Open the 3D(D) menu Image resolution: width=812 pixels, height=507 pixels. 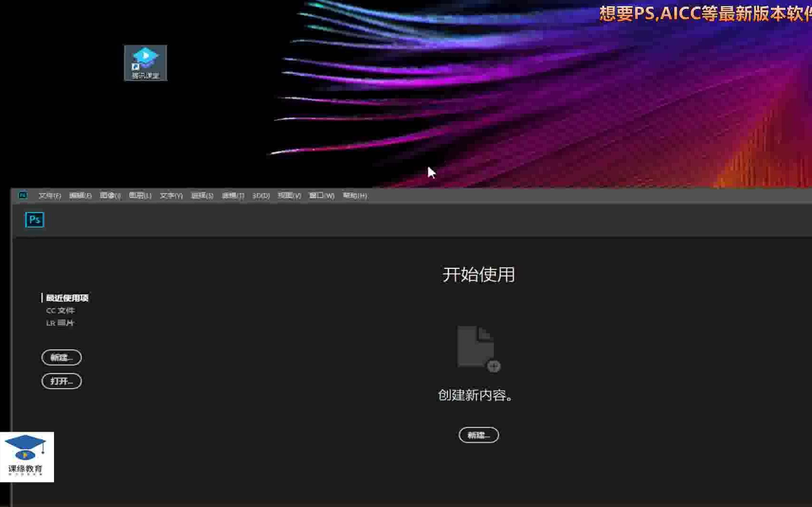pos(260,196)
